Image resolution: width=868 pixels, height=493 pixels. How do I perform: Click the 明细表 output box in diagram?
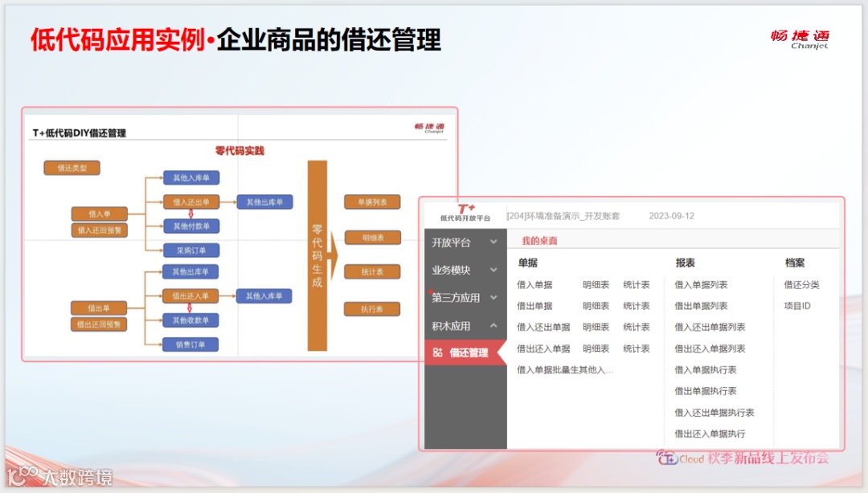tap(373, 238)
